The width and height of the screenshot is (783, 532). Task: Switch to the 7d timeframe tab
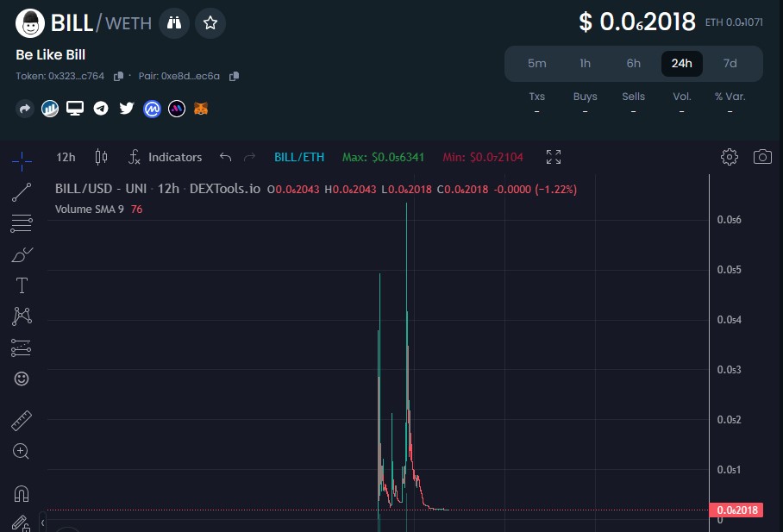point(730,63)
